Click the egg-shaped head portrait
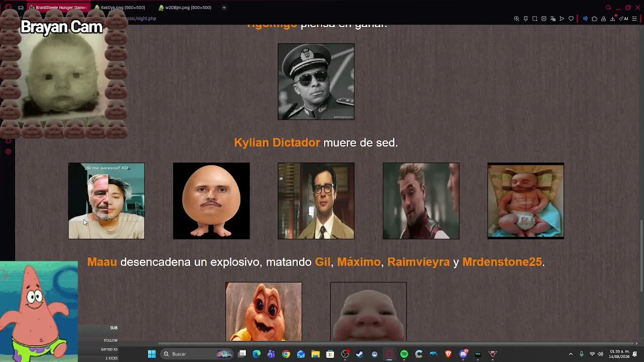Screen dimensions: 644x362 pos(211,201)
